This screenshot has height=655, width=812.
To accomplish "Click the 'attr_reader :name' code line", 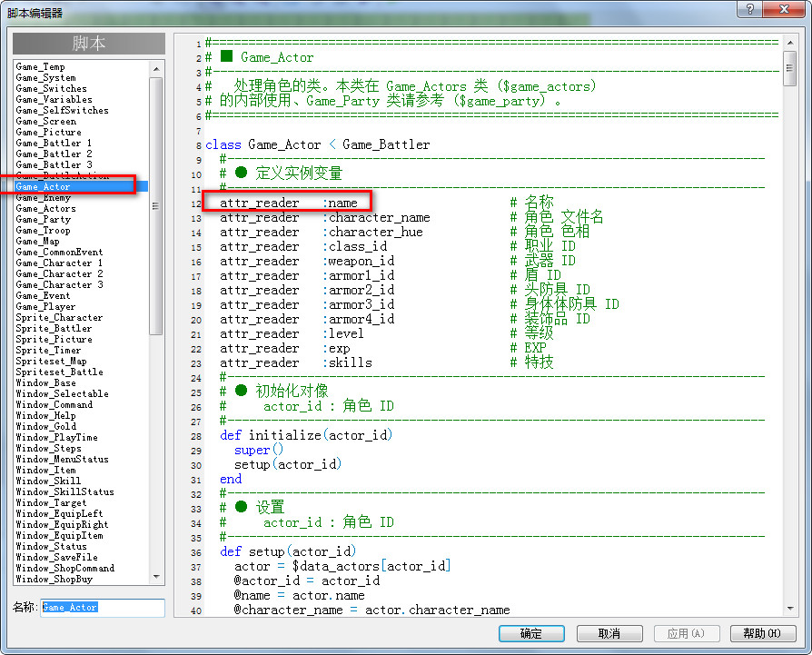I will (x=289, y=203).
